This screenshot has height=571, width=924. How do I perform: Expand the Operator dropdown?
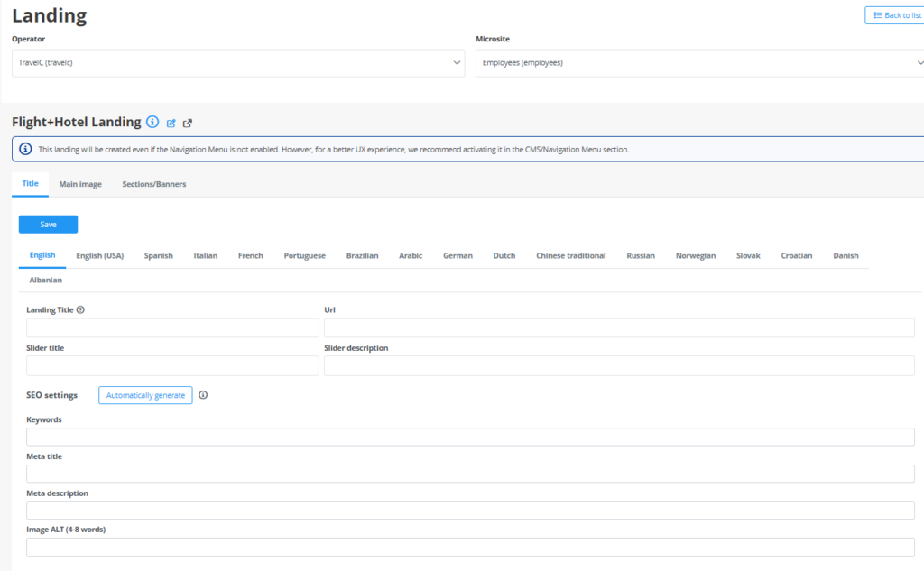(238, 63)
